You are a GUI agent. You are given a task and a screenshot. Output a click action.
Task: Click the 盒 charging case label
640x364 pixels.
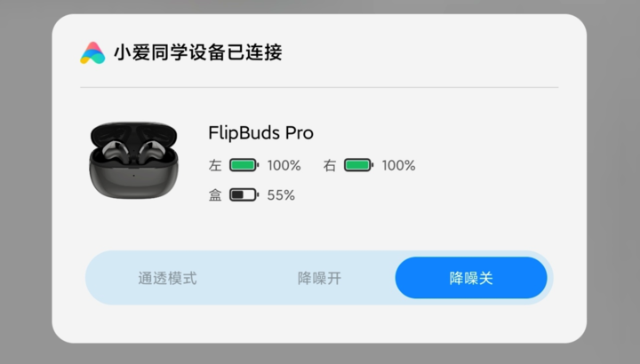pyautogui.click(x=215, y=194)
